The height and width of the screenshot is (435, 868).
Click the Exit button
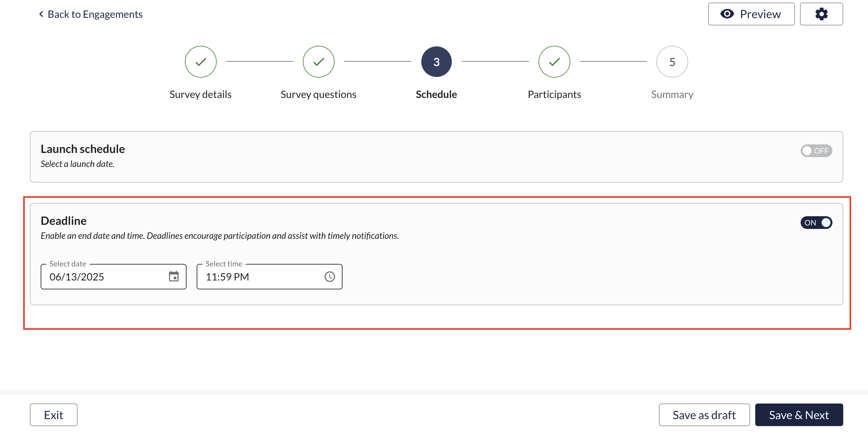54,415
